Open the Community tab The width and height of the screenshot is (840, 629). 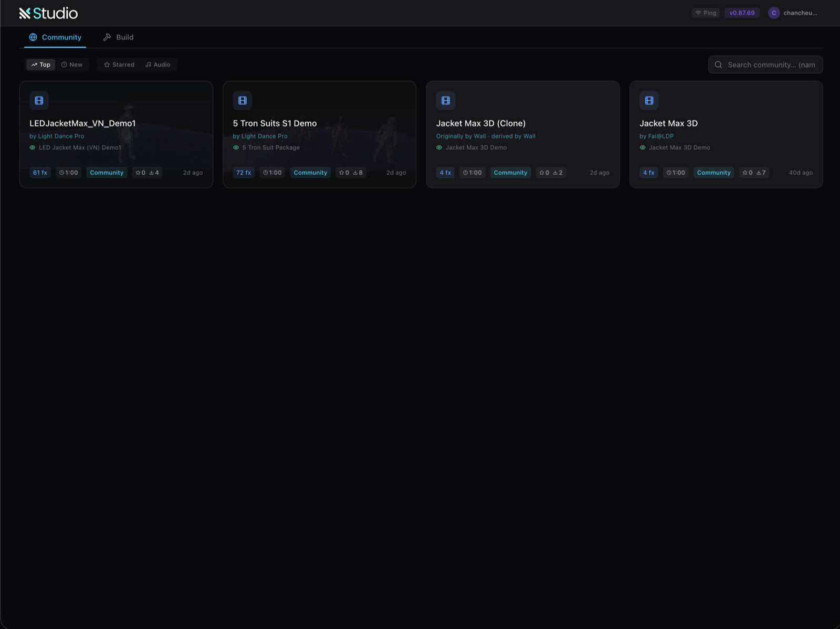click(55, 37)
